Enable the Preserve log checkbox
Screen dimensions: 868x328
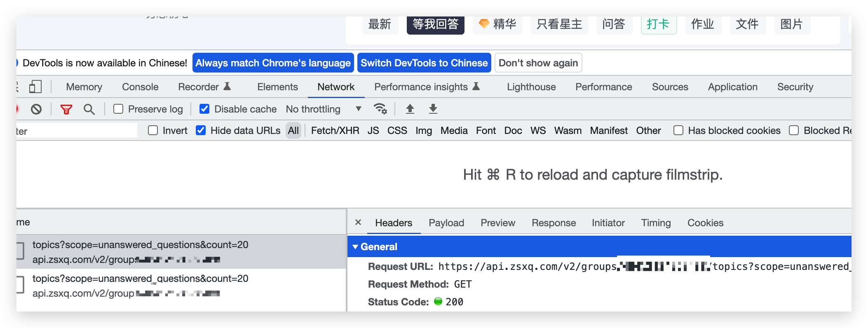pos(118,109)
